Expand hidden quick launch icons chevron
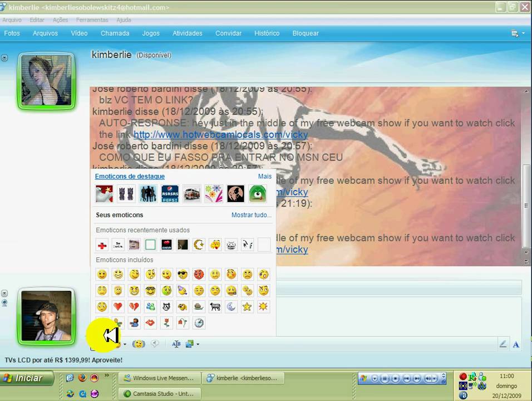This screenshot has height=401, width=532. [x=106, y=375]
